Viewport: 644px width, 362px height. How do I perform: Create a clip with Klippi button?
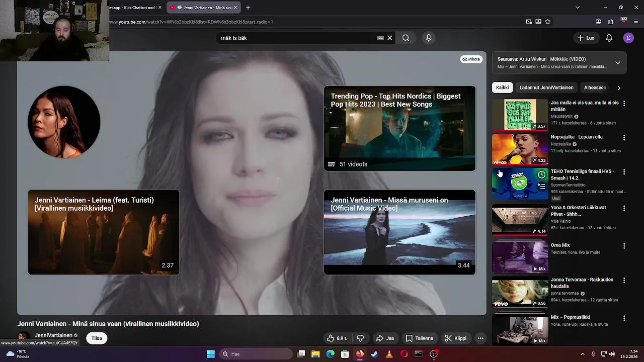click(x=455, y=338)
